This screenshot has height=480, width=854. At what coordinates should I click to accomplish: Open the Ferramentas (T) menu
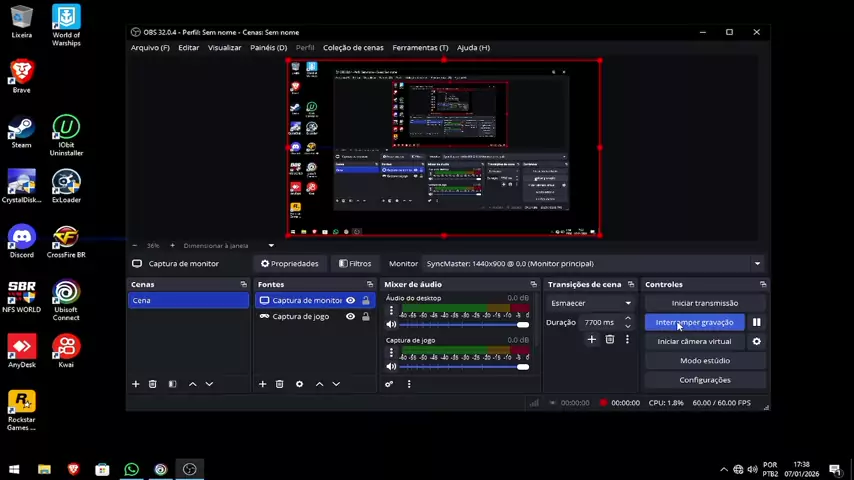pos(420,47)
